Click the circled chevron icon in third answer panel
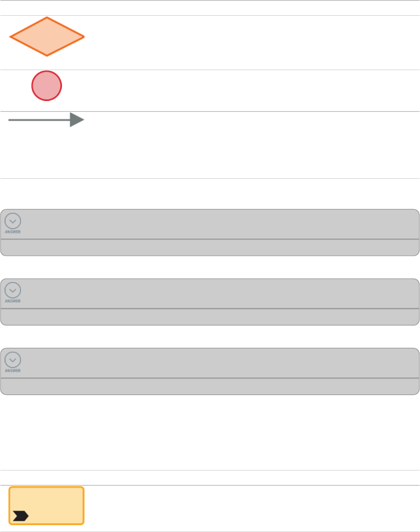Screen dimensions: 420x532 pyautogui.click(x=13, y=359)
